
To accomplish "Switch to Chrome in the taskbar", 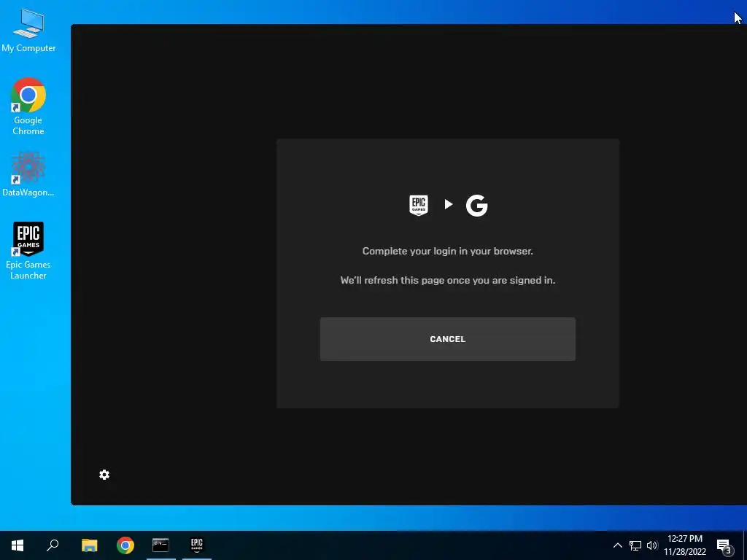I will (x=125, y=545).
